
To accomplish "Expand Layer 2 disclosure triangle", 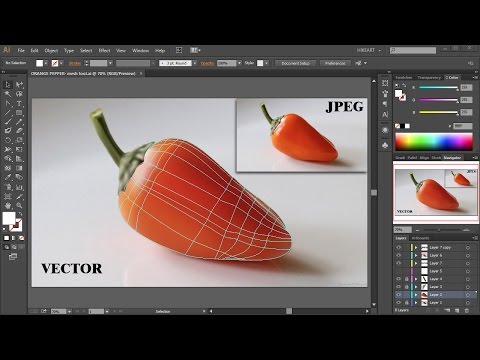I will pyautogui.click(x=416, y=295).
